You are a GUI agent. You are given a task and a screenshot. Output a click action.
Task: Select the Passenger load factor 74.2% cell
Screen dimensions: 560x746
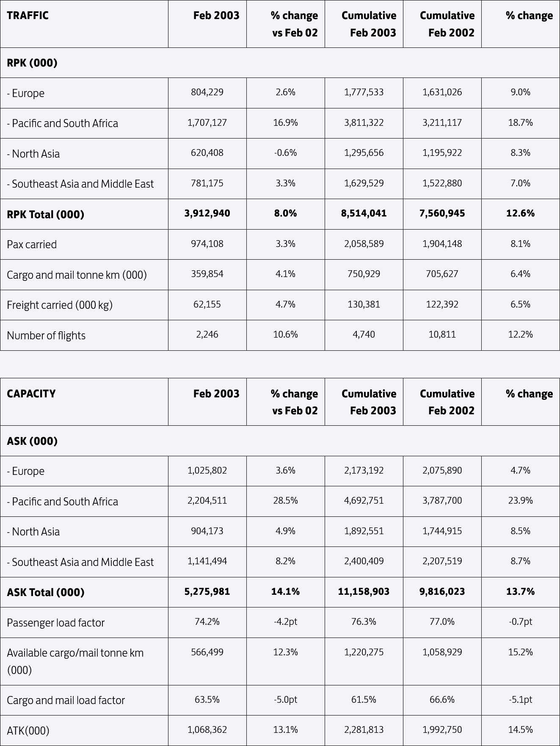pos(207,622)
